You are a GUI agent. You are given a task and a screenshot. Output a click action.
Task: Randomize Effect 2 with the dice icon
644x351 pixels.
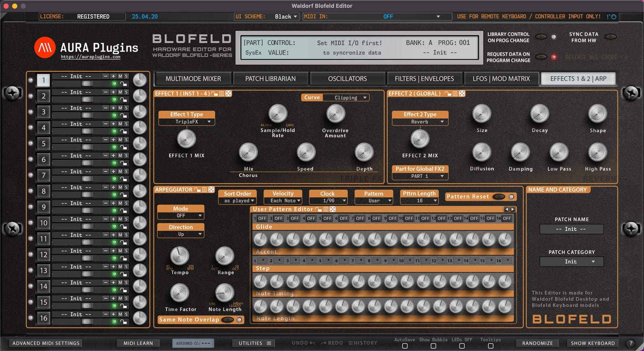462,94
